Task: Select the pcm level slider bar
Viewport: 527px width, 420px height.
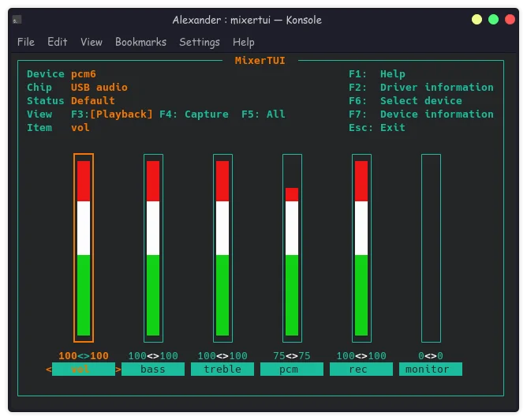Action: pyautogui.click(x=292, y=248)
